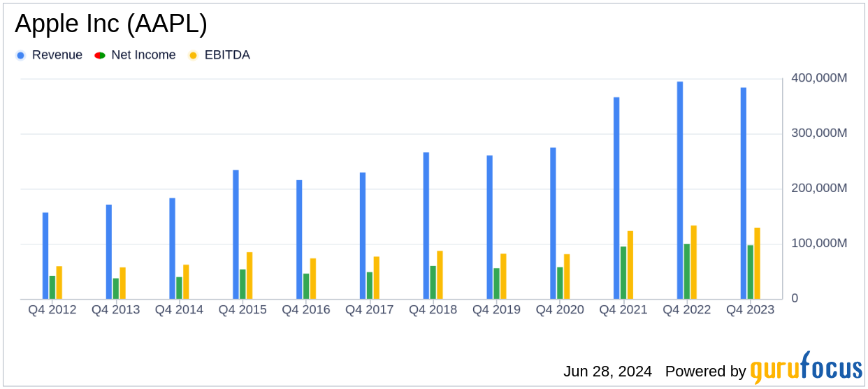Toggle the Net Income legend marker
868x389 pixels.
(x=100, y=55)
